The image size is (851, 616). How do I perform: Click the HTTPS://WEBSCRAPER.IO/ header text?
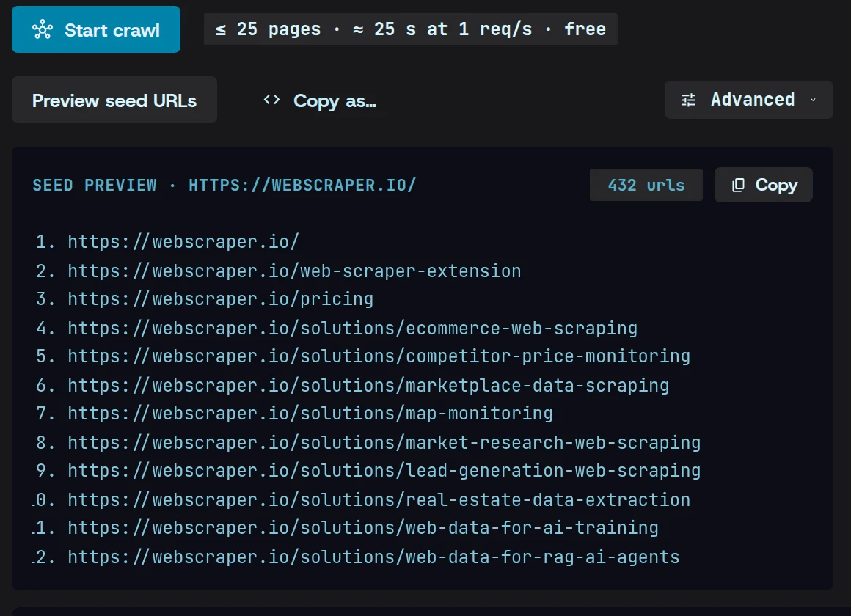(302, 185)
